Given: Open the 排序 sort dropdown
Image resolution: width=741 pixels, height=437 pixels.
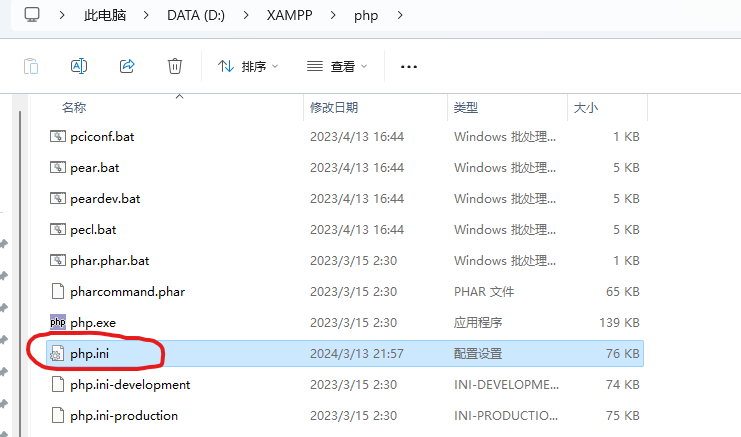Looking at the screenshot, I should click(x=248, y=67).
